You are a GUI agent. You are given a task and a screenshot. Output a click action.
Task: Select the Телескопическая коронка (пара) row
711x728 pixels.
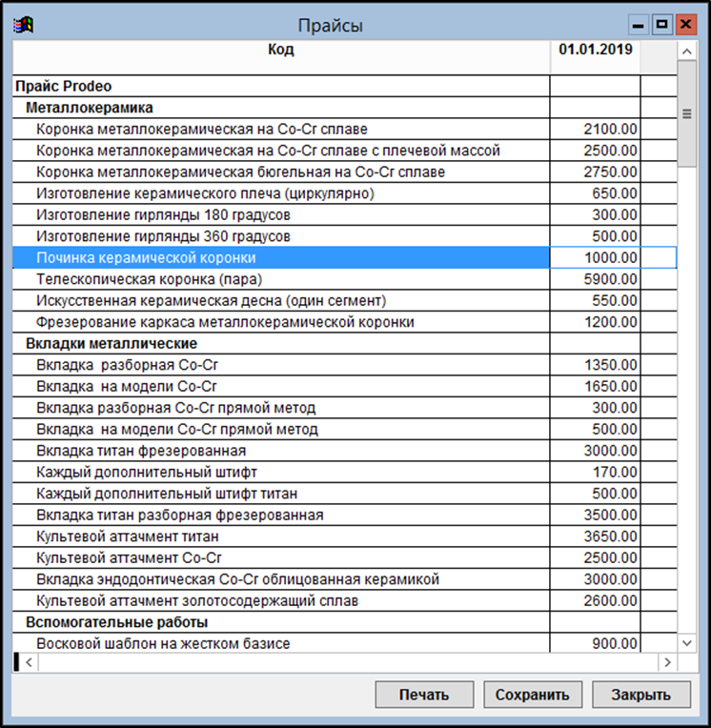click(148, 279)
